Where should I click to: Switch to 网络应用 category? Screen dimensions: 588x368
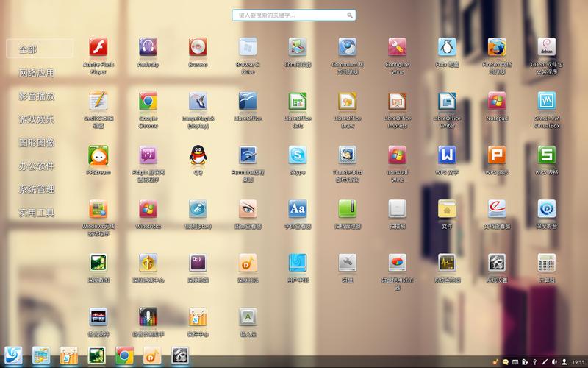click(x=37, y=73)
